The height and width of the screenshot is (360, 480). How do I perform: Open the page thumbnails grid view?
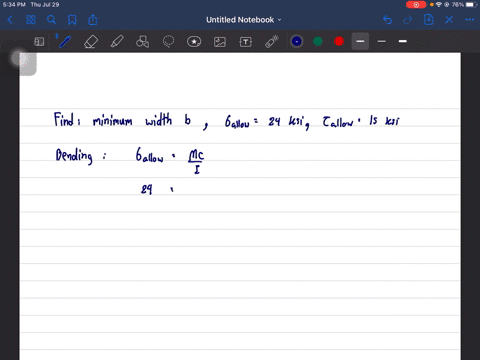pos(31,20)
